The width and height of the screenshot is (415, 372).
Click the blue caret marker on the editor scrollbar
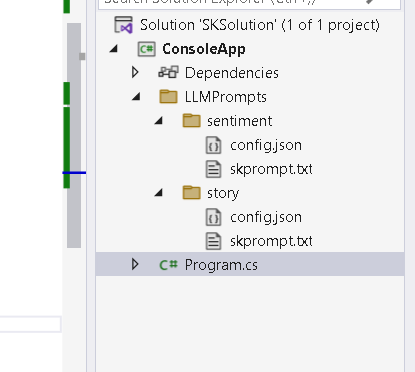tap(74, 173)
